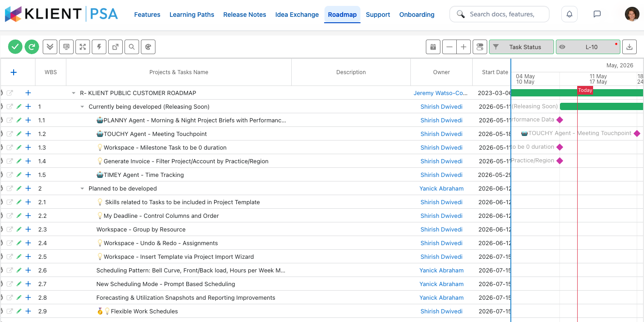Click Yanick Abraham link in row 2.8
Image resolution: width=644 pixels, height=322 pixels.
click(441, 297)
